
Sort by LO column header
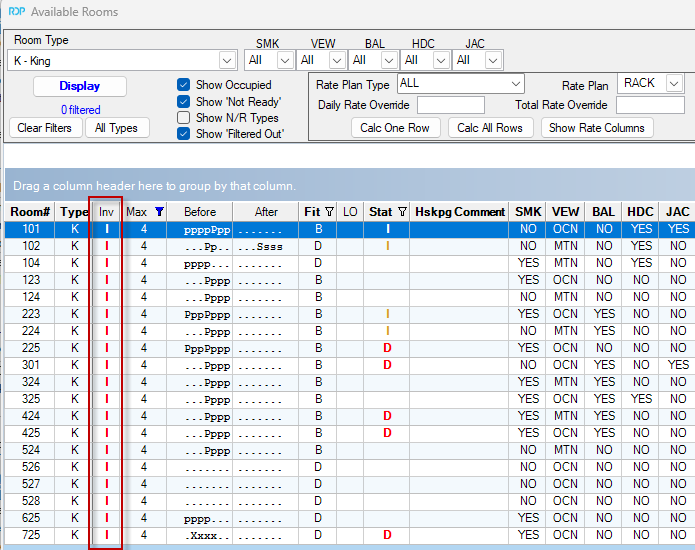(350, 212)
